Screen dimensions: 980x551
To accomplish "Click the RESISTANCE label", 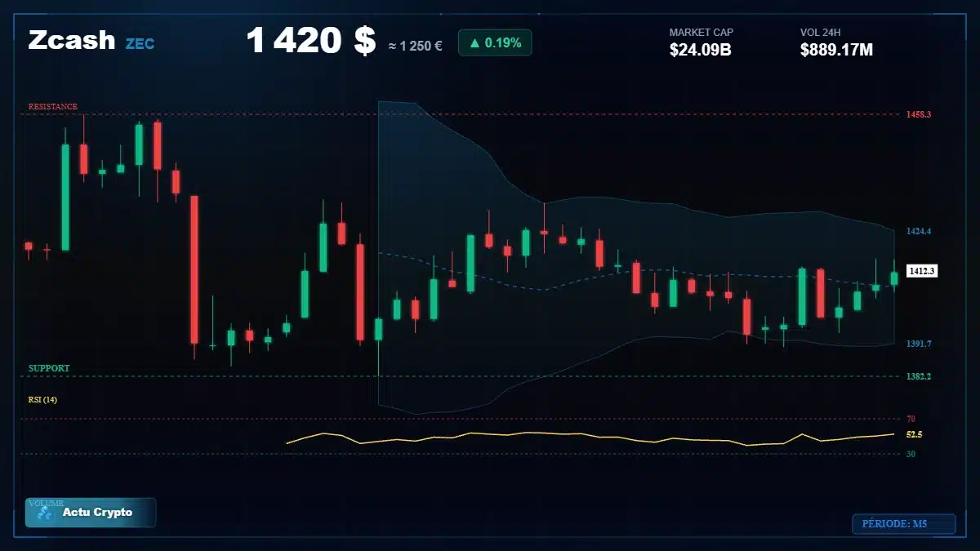I will [53, 106].
